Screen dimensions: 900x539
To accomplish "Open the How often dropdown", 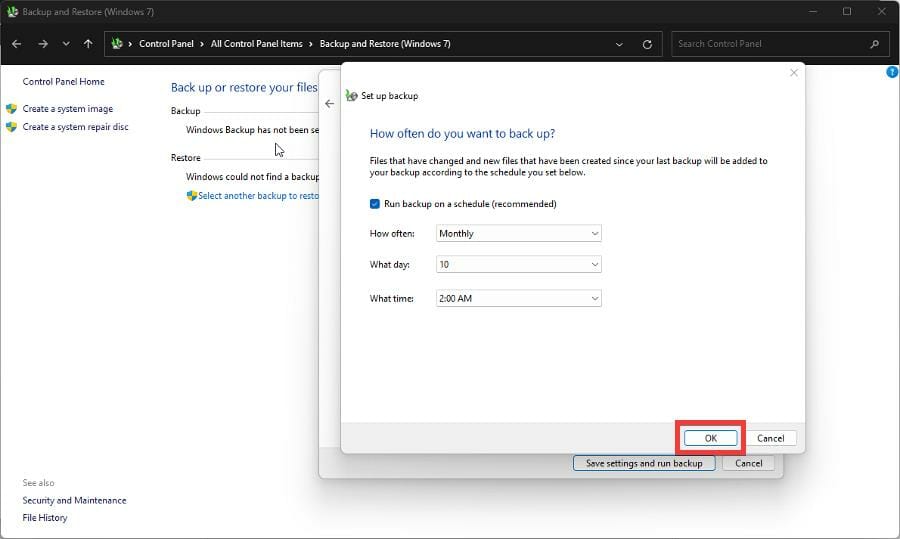I will (x=519, y=233).
